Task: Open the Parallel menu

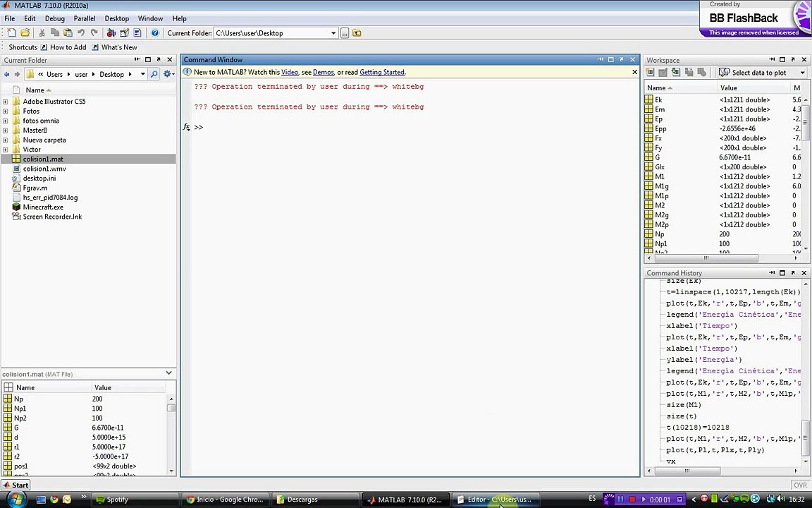Action: tap(84, 18)
